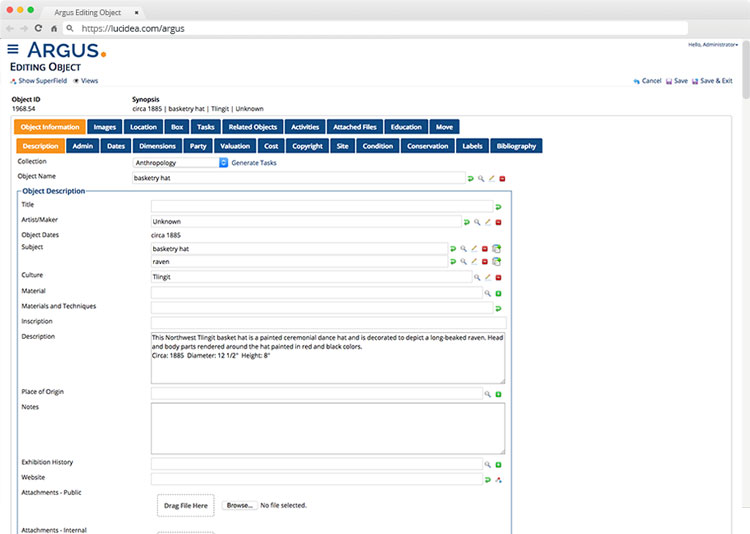Open the Hello, Administrator user menu

click(x=708, y=45)
